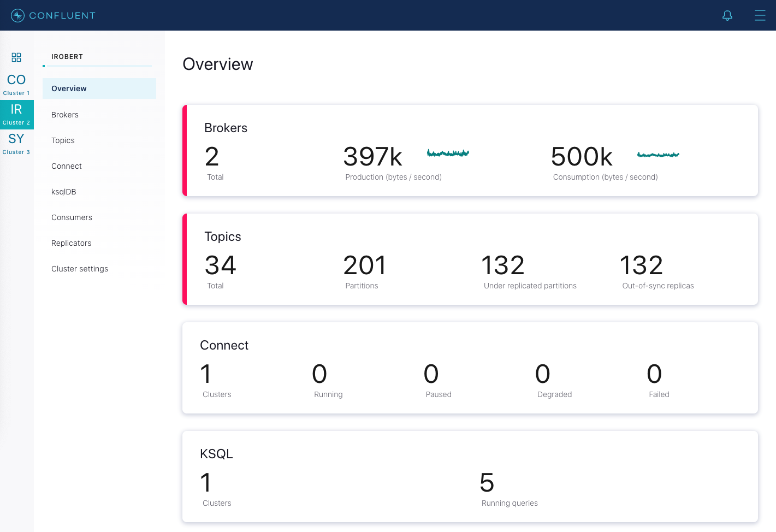Viewport: 776px width, 532px height.
Task: Click the production throughput sparkline
Action: 448,153
